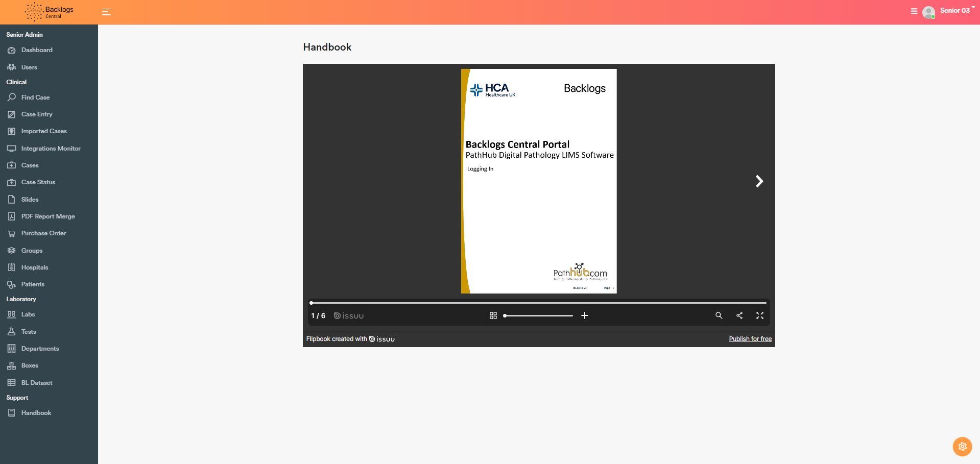The image size is (980, 464).
Task: Select Boxes in the sidebar
Action: (30, 365)
